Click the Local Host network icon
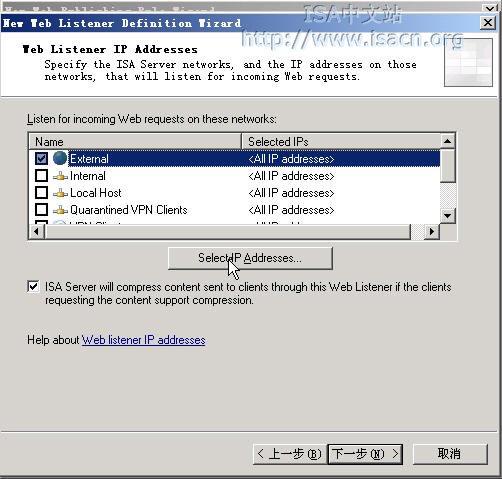 [60, 193]
